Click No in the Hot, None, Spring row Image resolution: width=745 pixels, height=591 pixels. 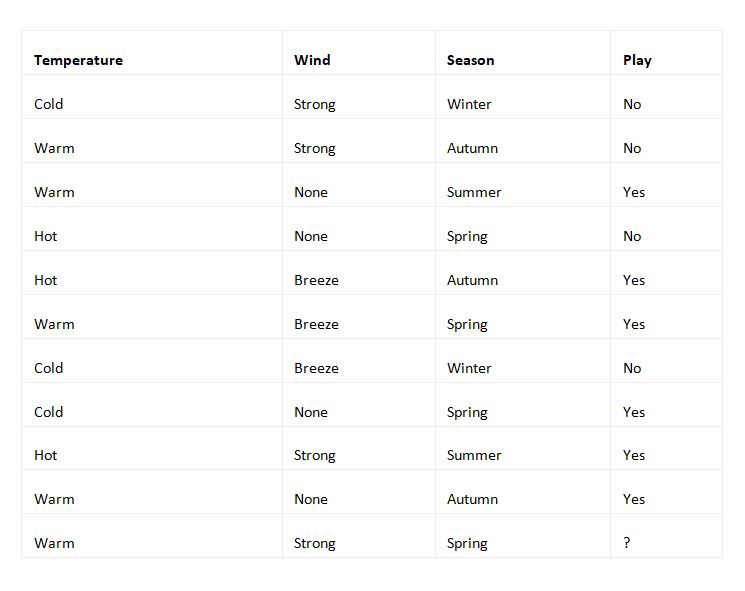pos(632,236)
